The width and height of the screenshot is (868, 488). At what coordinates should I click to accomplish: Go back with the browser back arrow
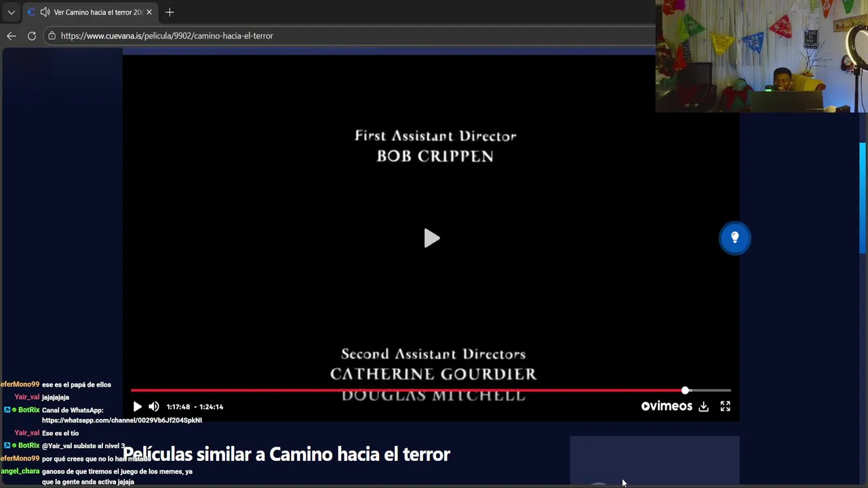click(12, 36)
